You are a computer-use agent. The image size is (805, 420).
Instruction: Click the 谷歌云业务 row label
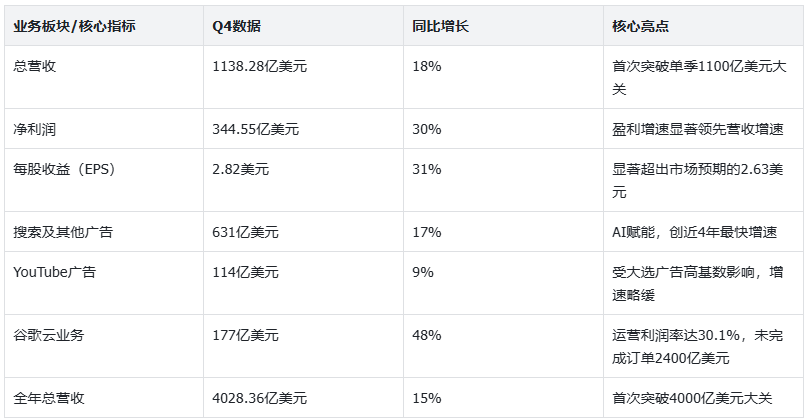coord(48,335)
